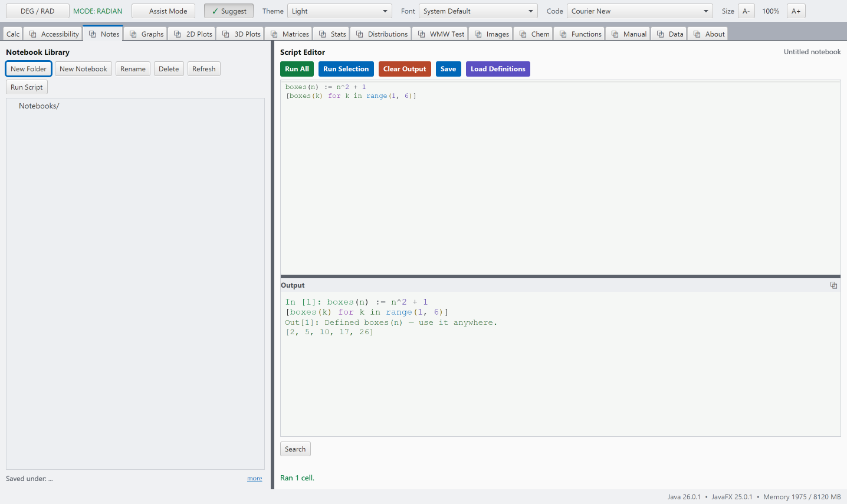Click the Matrices tab pop-out icon

point(274,34)
